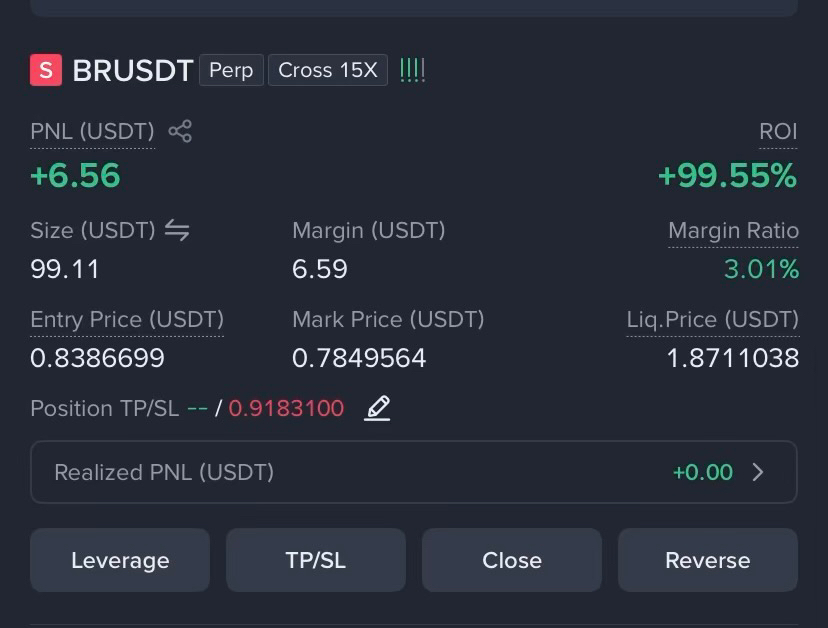The width and height of the screenshot is (828, 628).
Task: Tap the Reverse position button
Action: click(708, 560)
